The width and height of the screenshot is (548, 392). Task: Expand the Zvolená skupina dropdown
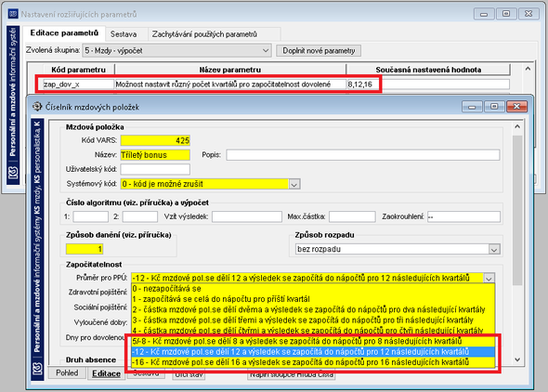tap(266, 51)
